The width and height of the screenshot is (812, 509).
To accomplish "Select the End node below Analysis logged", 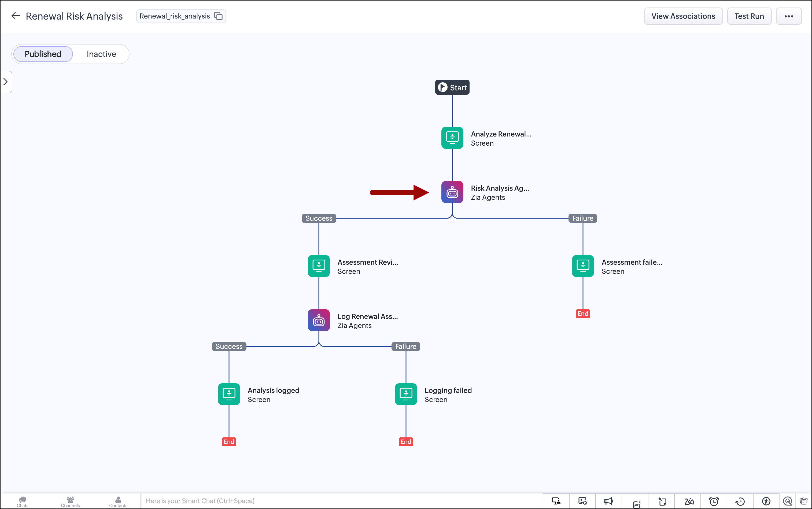I will [229, 442].
